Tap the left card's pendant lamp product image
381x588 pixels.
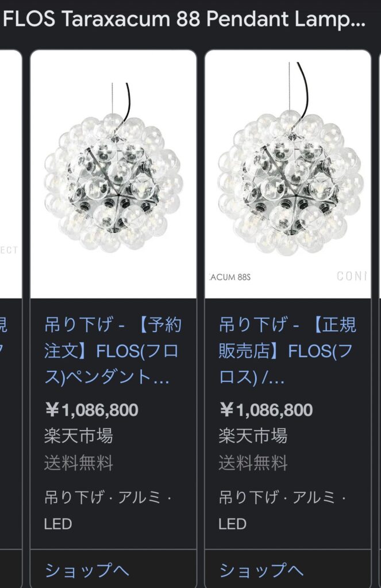pyautogui.click(x=113, y=175)
